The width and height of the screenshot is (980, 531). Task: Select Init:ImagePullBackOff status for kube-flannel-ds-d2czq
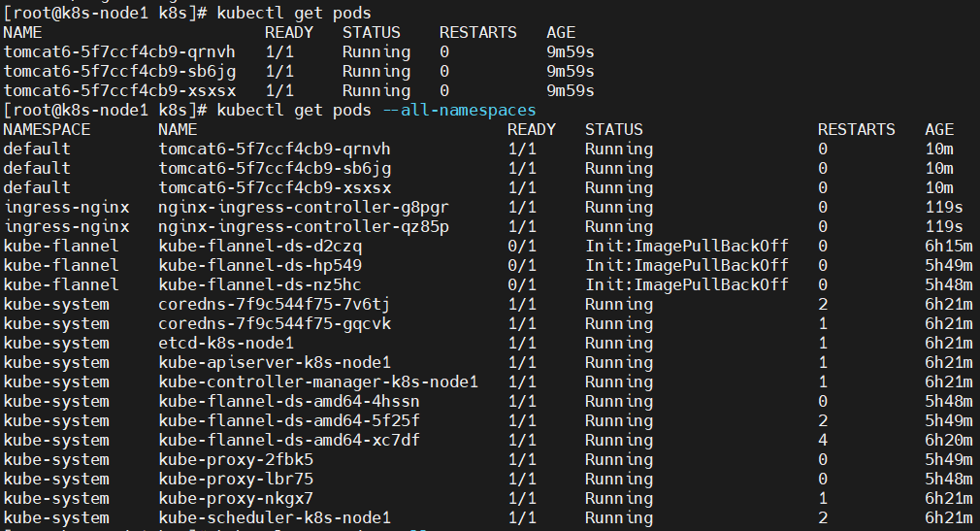click(x=687, y=246)
